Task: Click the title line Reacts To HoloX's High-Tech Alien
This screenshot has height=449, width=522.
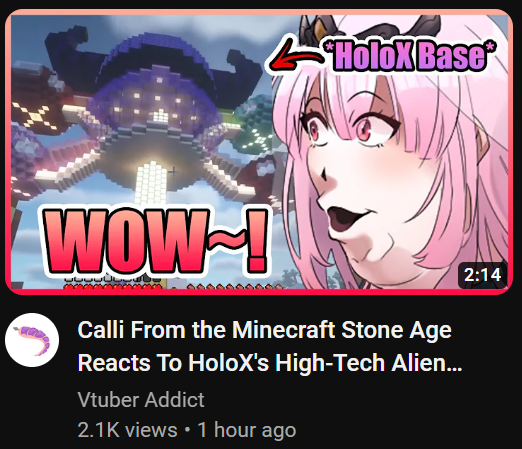Action: 270,363
